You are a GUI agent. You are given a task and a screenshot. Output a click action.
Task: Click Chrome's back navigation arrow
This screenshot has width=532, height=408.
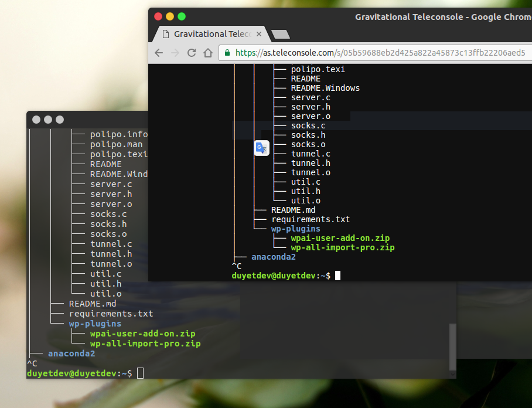(x=159, y=53)
